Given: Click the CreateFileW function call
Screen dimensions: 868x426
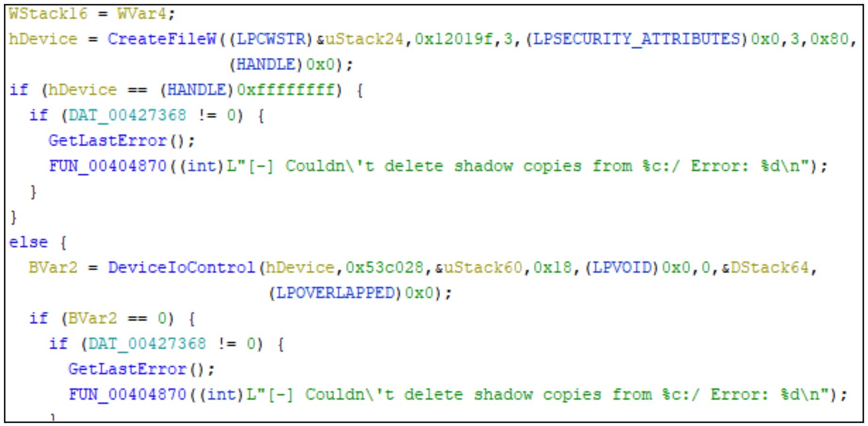Looking at the screenshot, I should pyautogui.click(x=162, y=39).
